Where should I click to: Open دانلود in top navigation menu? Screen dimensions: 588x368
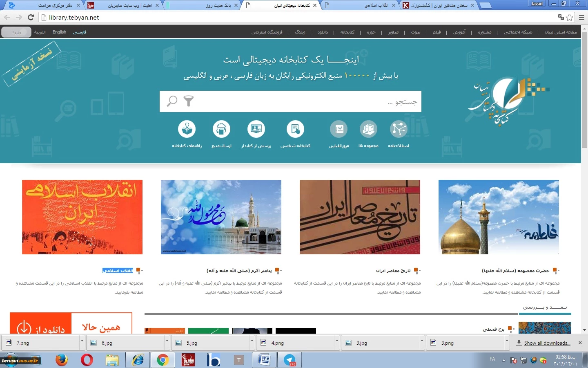323,32
